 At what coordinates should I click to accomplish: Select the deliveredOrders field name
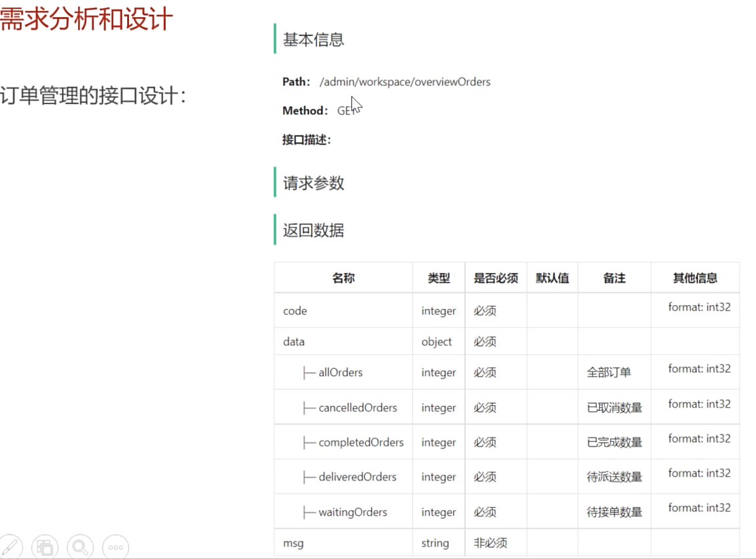[x=357, y=477]
